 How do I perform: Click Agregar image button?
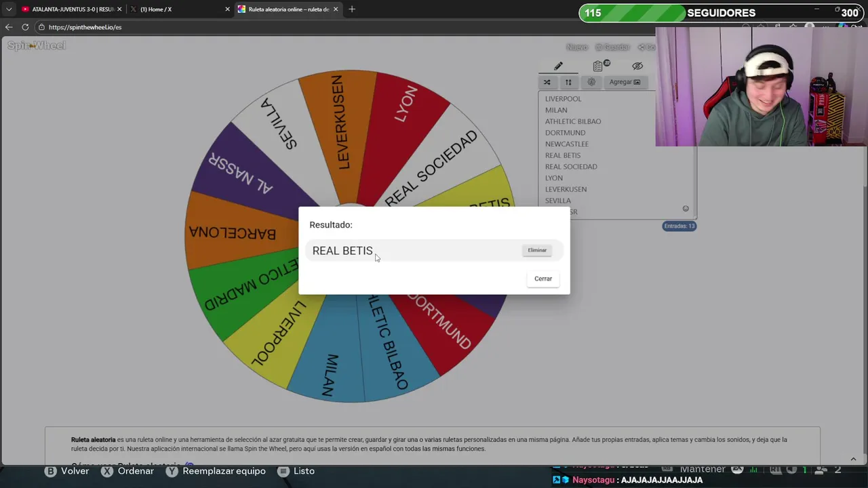625,82
